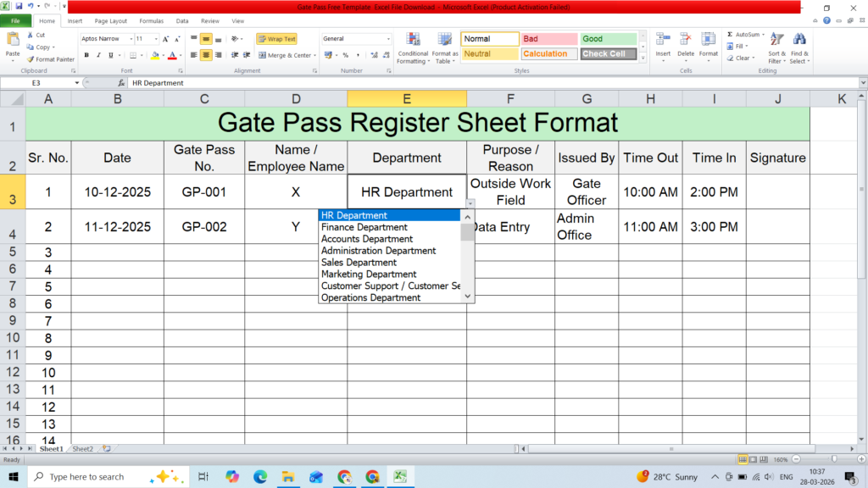Click the Format Painter brush icon
This screenshot has height=488, width=868.
31,59
